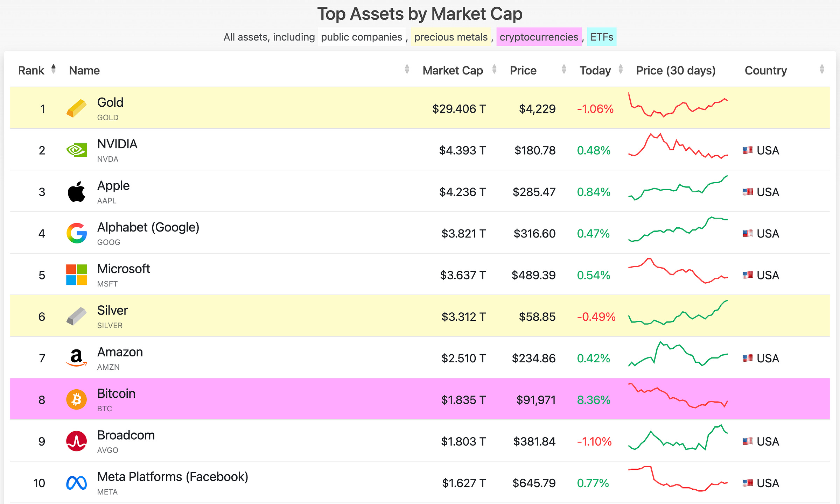Sort table by Today arrows
840x504 pixels.
(621, 69)
